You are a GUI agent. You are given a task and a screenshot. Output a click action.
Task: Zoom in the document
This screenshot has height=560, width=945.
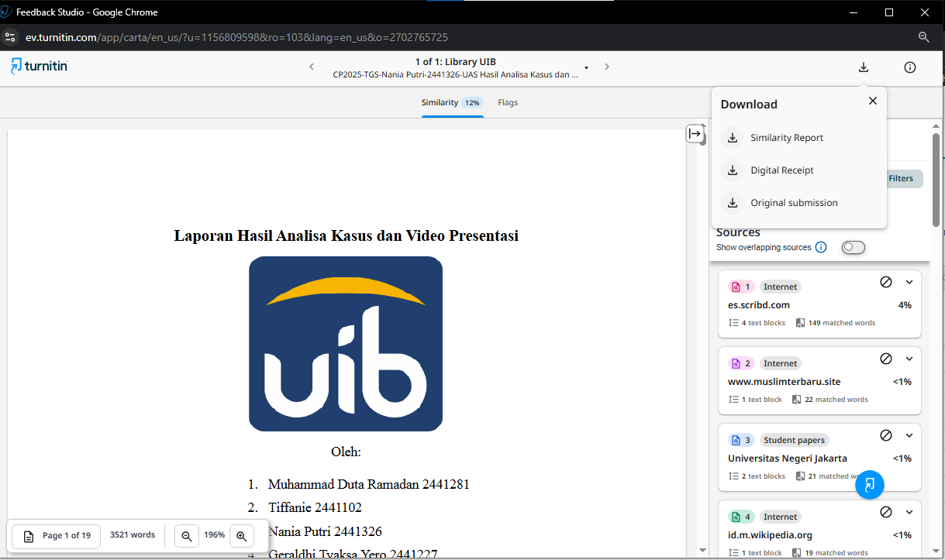241,535
